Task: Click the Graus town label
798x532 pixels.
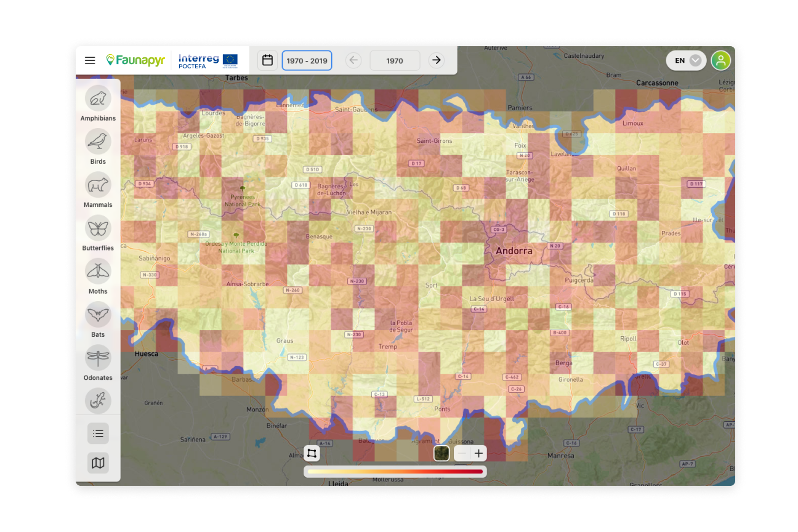Action: [x=284, y=341]
